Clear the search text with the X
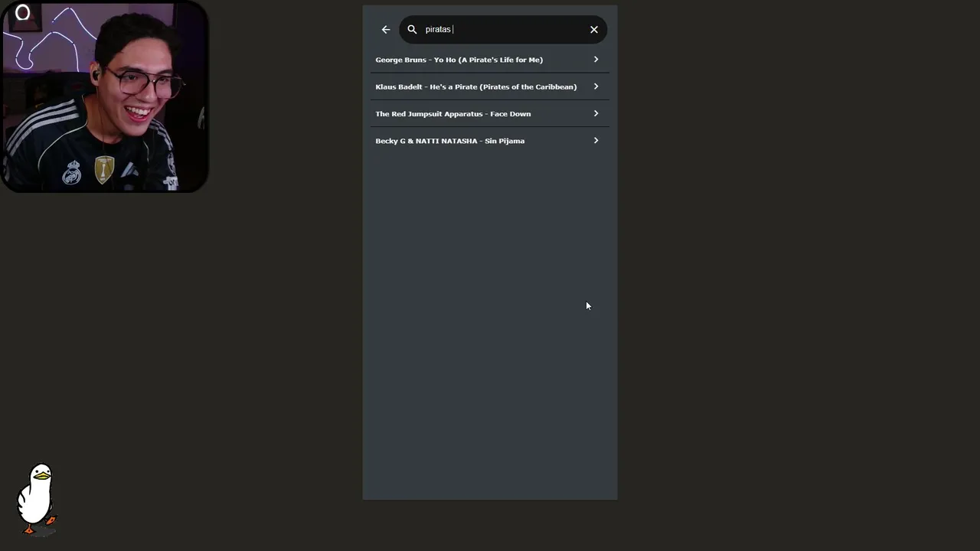This screenshot has width=980, height=551. [x=594, y=30]
